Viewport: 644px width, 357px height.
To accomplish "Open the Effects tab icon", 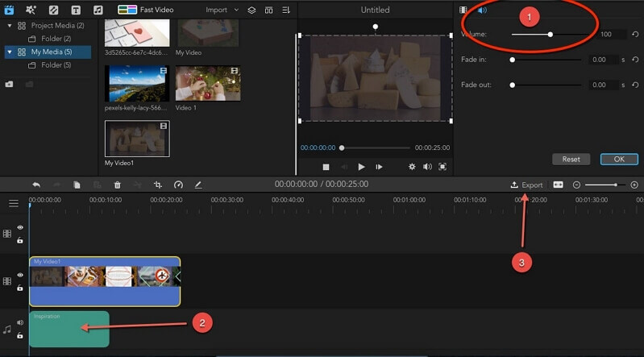I will (x=31, y=10).
